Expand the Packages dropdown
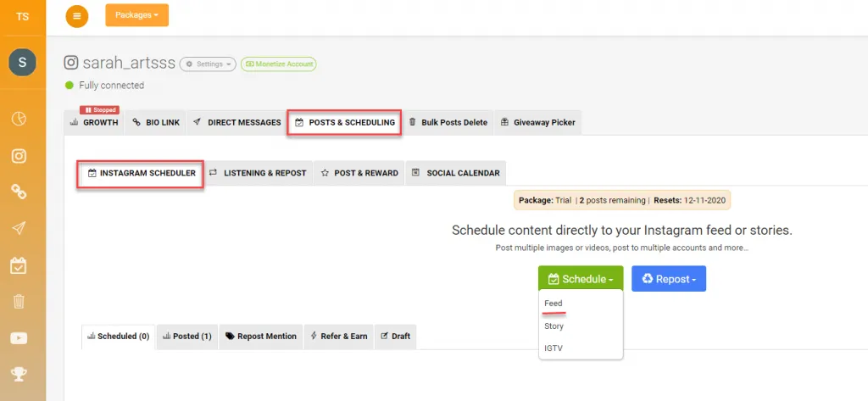The height and width of the screenshot is (401, 868). pyautogui.click(x=136, y=15)
